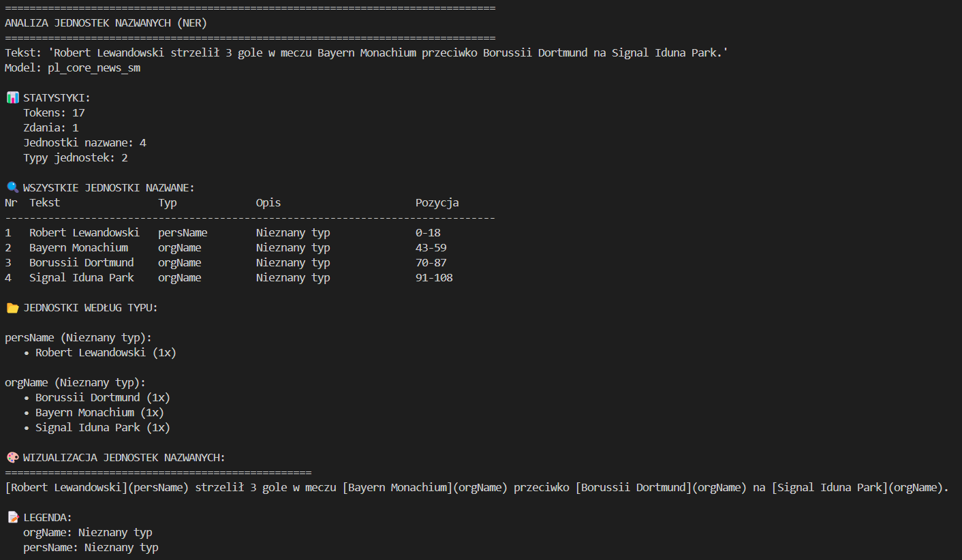Image resolution: width=962 pixels, height=560 pixels.
Task: Select "Robert Lewandowski" in table row 1
Action: (84, 233)
